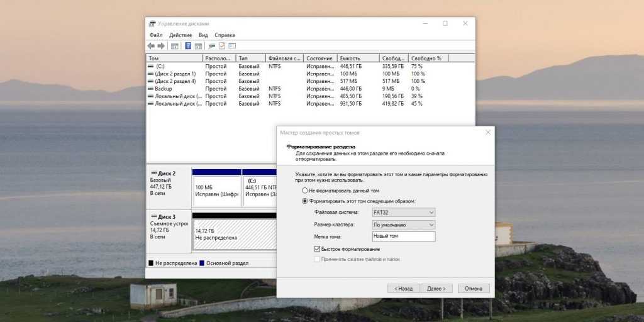Click the 'Метка тома' text field

coord(404,236)
